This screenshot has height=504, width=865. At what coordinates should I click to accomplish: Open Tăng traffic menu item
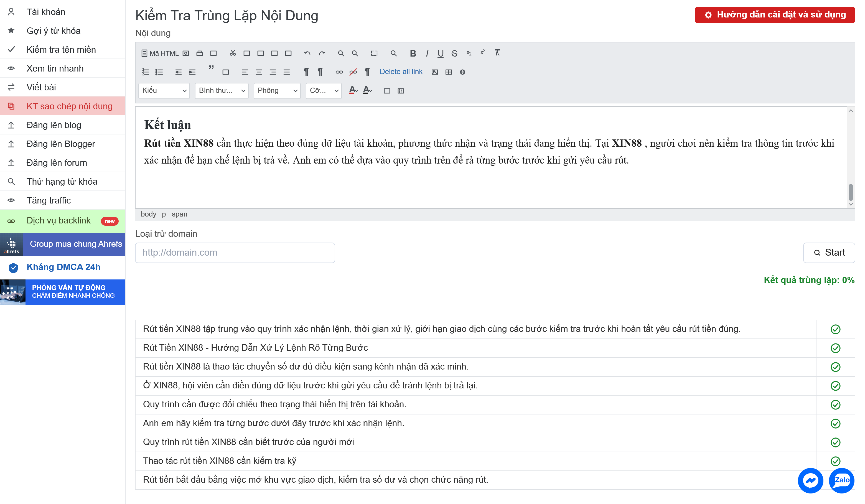pos(62,200)
